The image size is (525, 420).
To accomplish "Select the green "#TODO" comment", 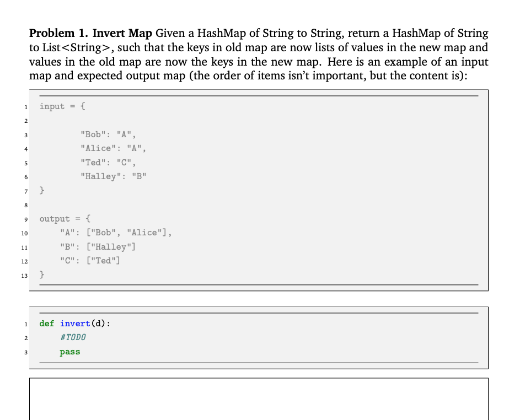I will pos(73,337).
